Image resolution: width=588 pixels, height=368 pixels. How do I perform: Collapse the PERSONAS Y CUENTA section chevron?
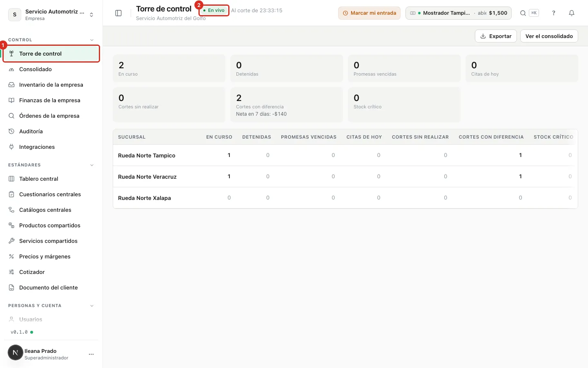click(x=91, y=305)
